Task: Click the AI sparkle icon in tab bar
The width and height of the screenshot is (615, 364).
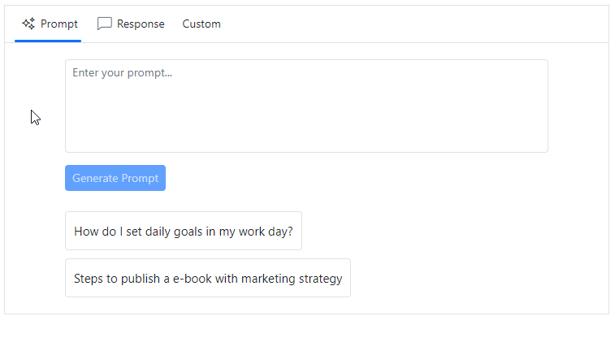Action: coord(28,24)
